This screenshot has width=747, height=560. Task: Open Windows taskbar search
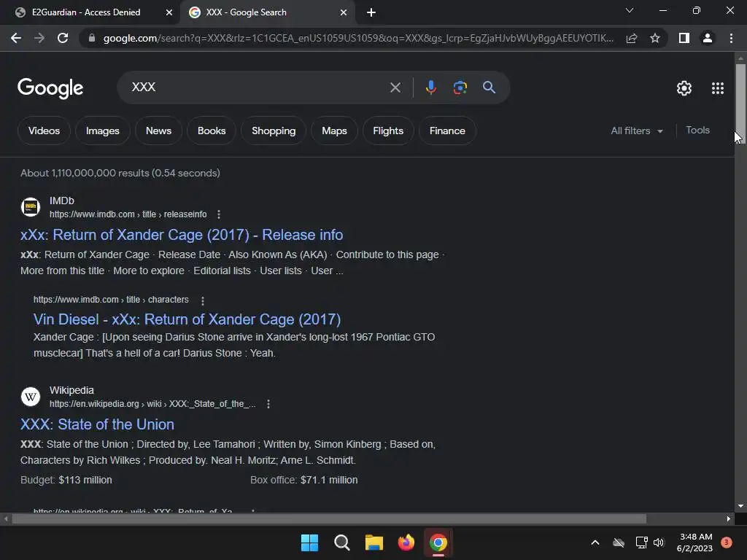click(x=342, y=542)
